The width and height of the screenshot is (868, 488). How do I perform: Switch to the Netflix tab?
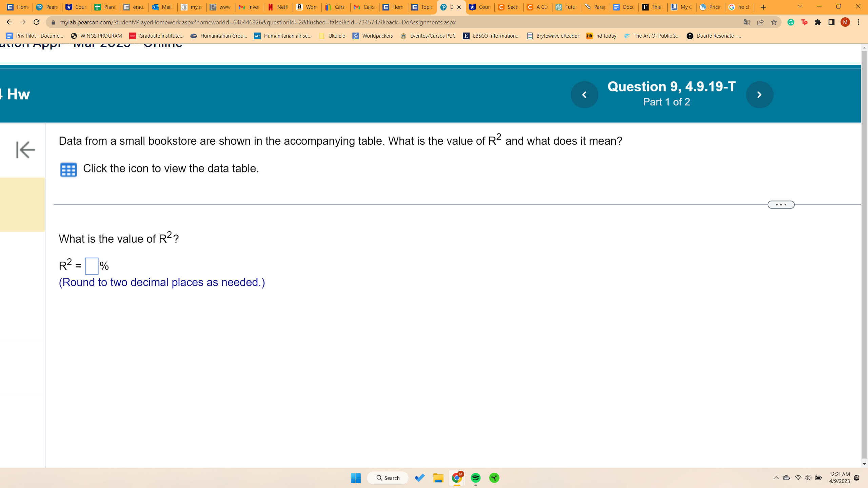tap(278, 7)
